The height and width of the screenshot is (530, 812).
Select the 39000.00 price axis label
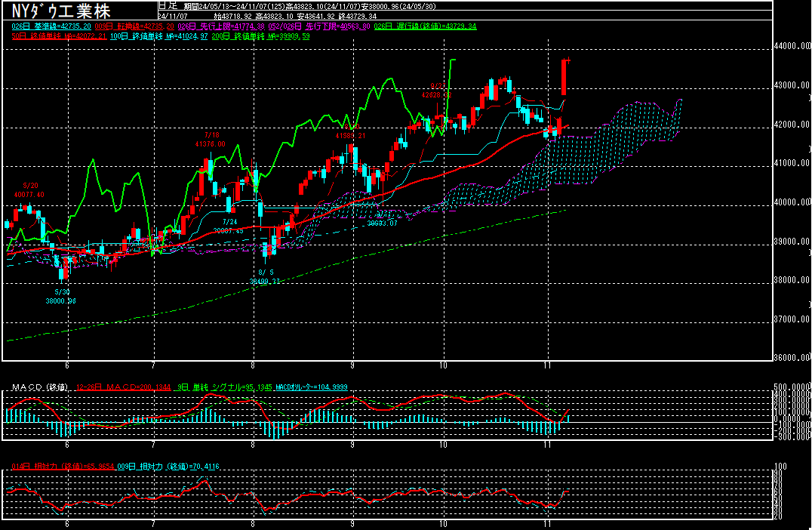[792, 242]
